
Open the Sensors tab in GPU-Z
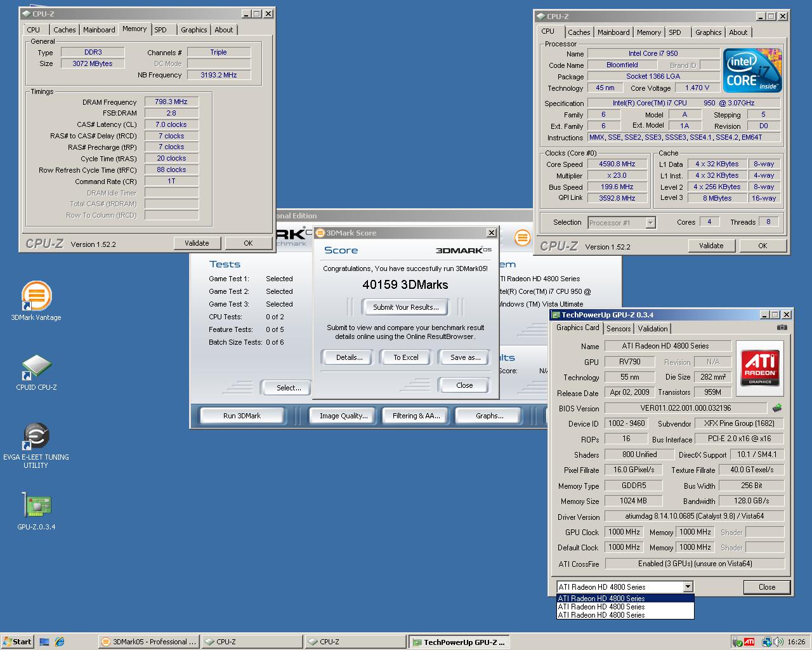coord(619,328)
